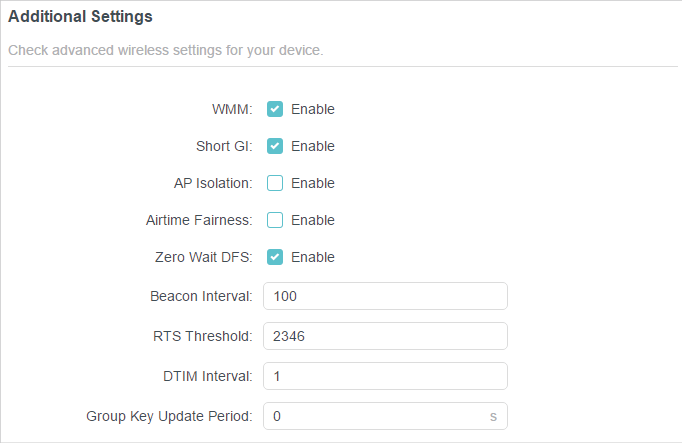The width and height of the screenshot is (682, 443).
Task: Click the Beacon Interval label
Action: coord(201,296)
